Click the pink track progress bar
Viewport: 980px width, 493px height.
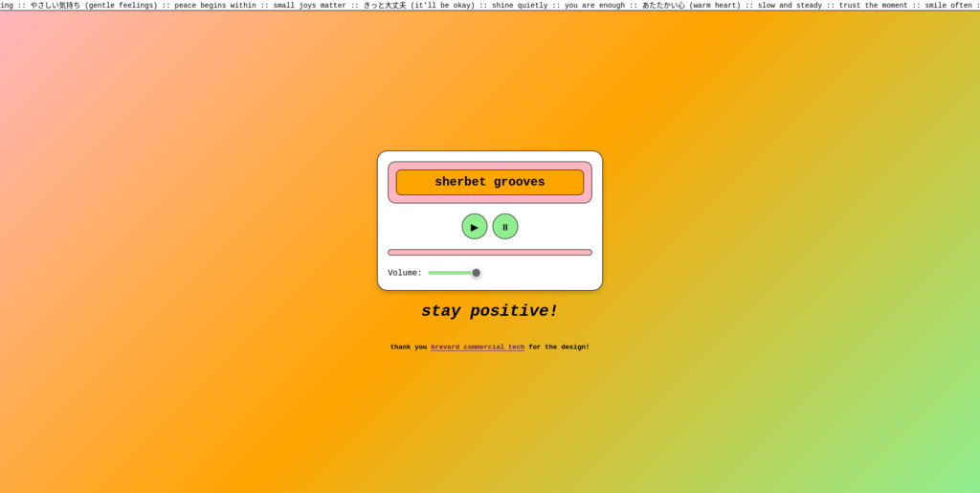(489, 253)
